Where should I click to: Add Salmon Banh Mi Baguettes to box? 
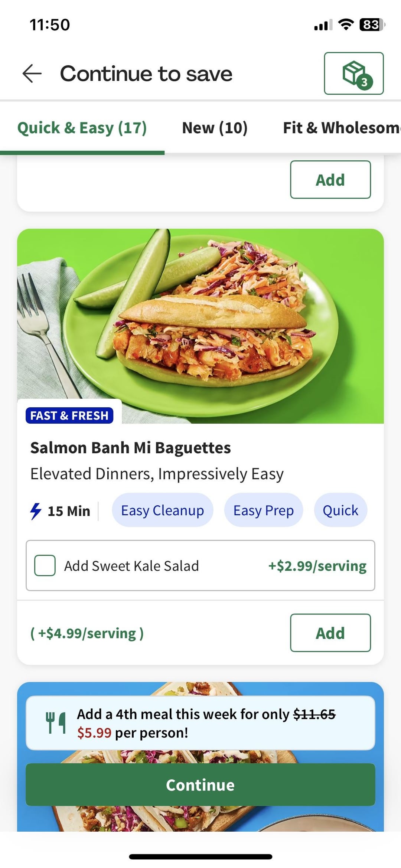point(330,633)
